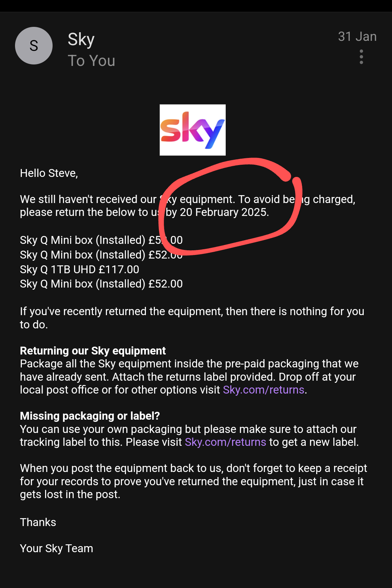Click the "Hello Steve," greeting
Screen dimensions: 392x588
click(x=49, y=173)
